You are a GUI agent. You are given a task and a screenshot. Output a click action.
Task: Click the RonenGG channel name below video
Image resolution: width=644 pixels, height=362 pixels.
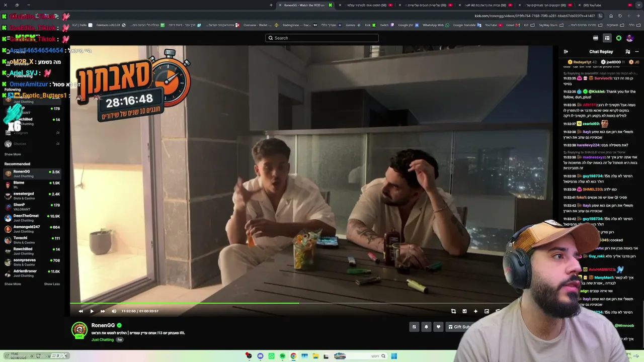[103, 325]
